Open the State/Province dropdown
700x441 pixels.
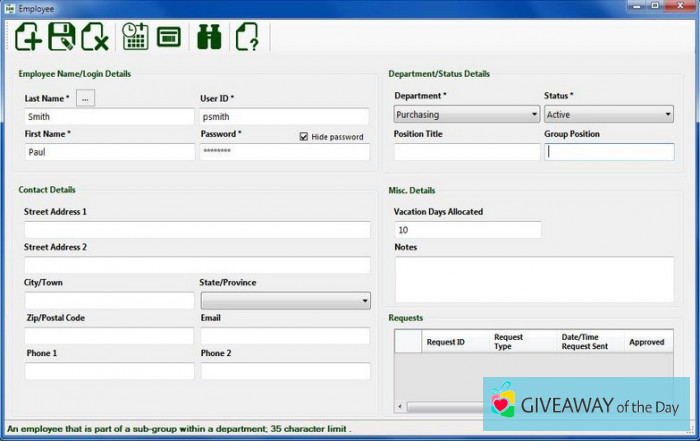pos(285,300)
